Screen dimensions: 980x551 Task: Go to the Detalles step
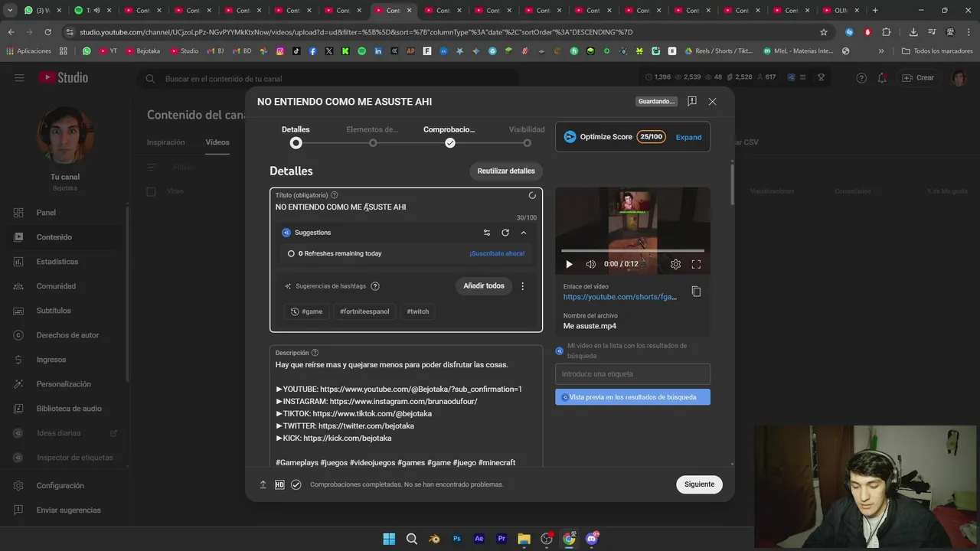(x=296, y=138)
